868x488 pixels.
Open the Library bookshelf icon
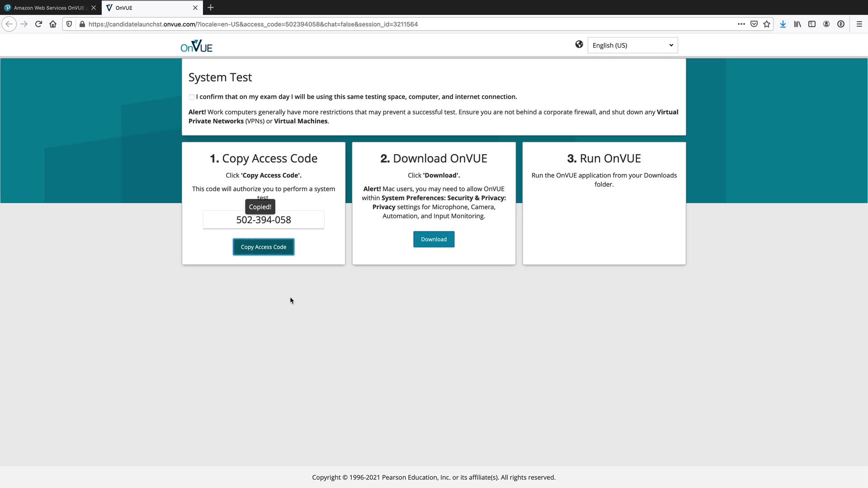click(797, 24)
